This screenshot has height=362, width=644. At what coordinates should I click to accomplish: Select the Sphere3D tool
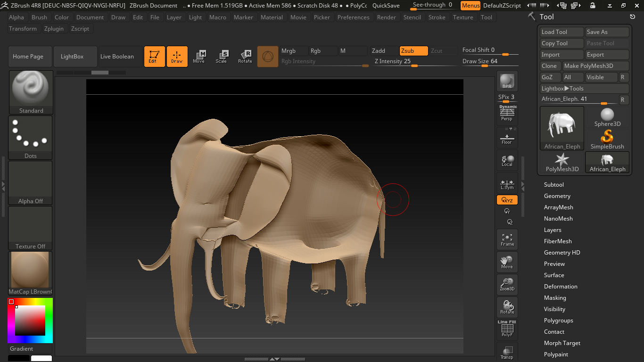click(x=607, y=117)
